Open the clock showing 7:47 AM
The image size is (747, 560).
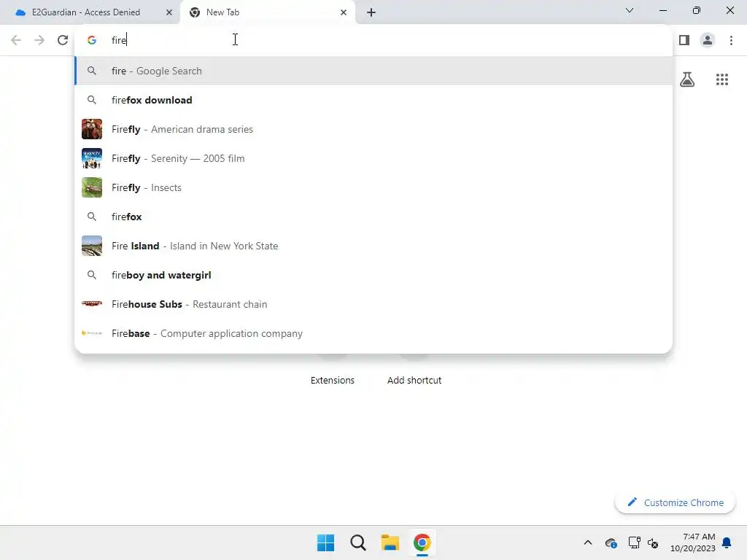click(x=693, y=542)
